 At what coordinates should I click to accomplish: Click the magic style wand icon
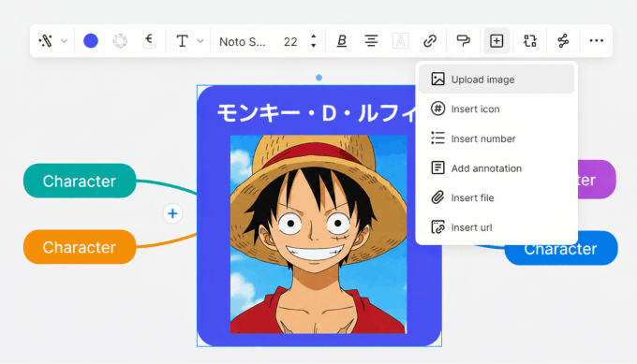tap(46, 40)
